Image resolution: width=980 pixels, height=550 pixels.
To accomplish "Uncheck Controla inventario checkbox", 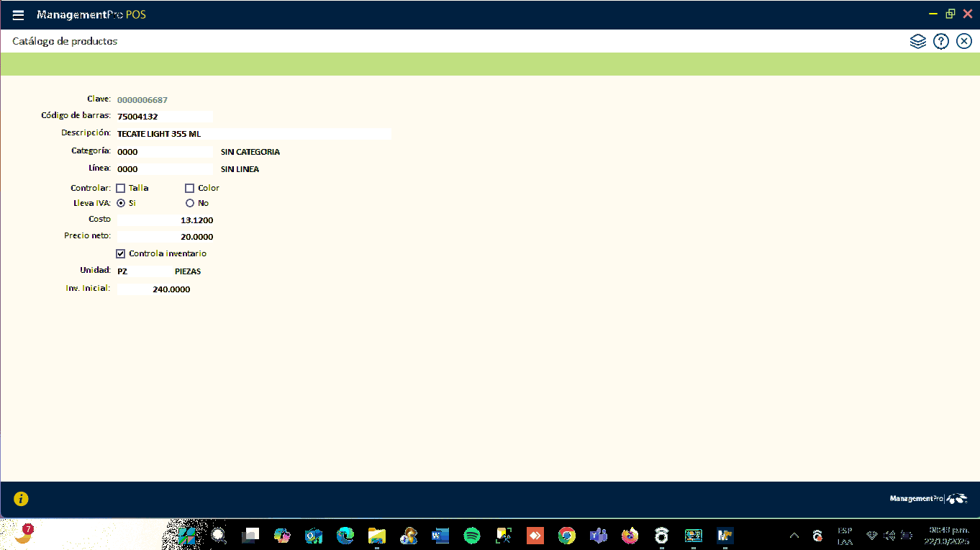I will [121, 253].
